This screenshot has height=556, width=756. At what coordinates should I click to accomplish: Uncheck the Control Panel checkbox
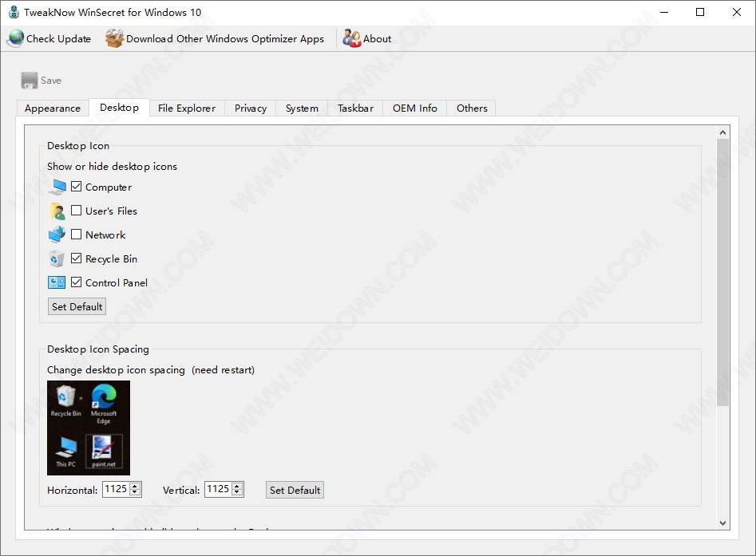pos(76,282)
